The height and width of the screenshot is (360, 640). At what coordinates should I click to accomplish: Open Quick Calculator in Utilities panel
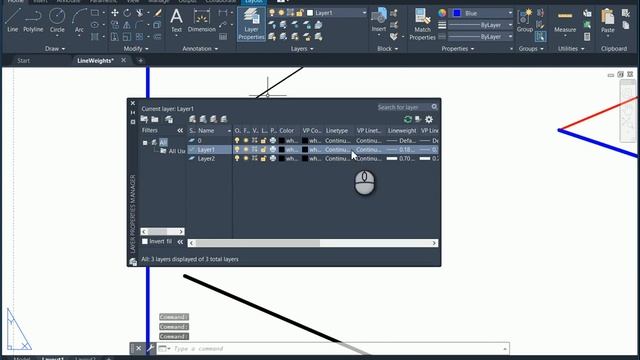587,37
